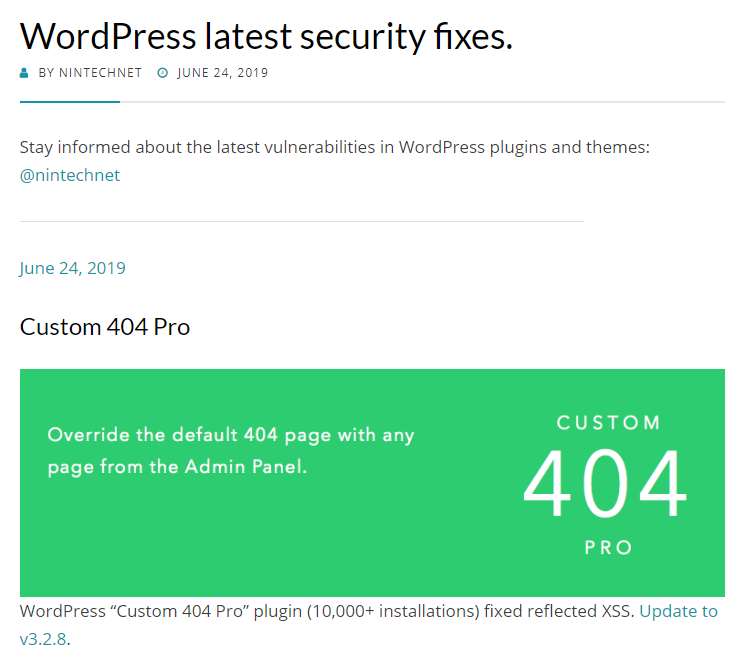Click the JUNE 24, 2019 post date in byline
Image resolution: width=738 pixels, height=663 pixels.
[x=223, y=73]
